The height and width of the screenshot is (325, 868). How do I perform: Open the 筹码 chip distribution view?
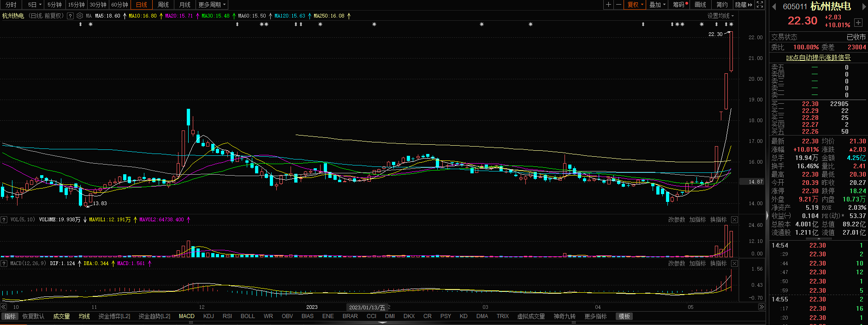[x=680, y=5]
